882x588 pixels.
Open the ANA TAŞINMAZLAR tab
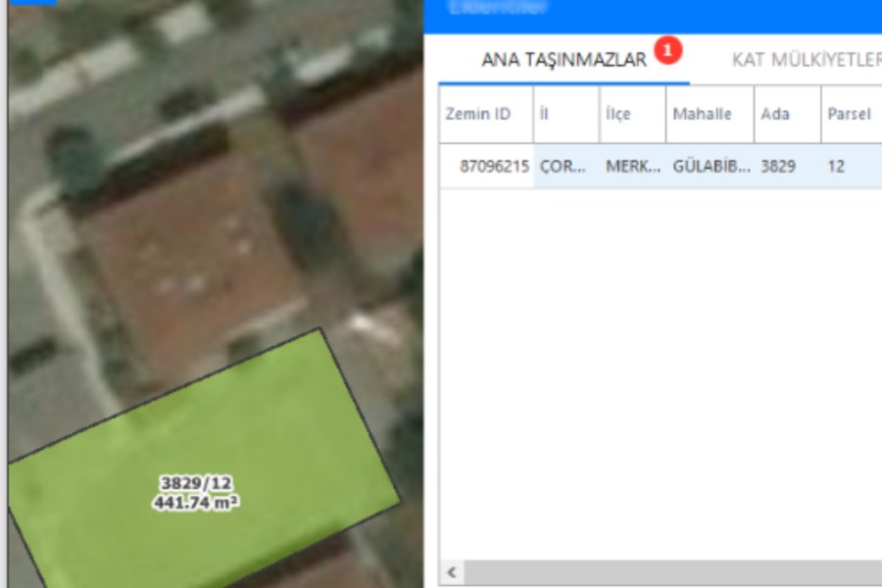tap(563, 60)
